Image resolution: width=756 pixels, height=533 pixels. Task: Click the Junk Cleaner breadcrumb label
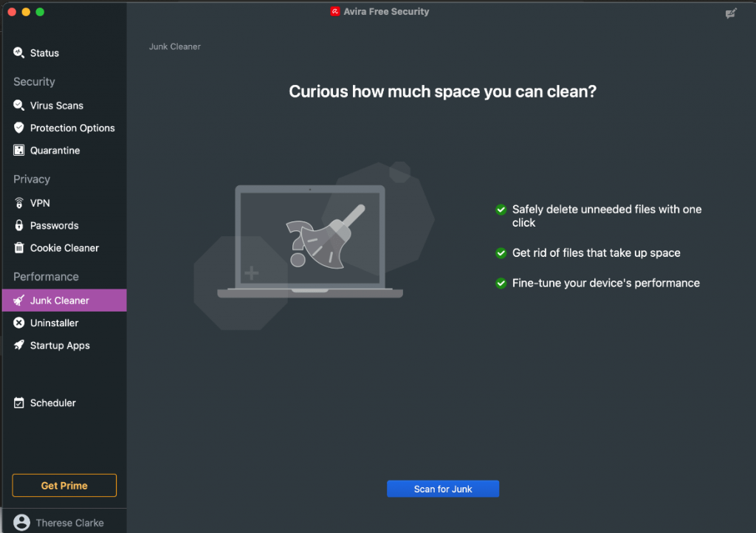pos(174,47)
